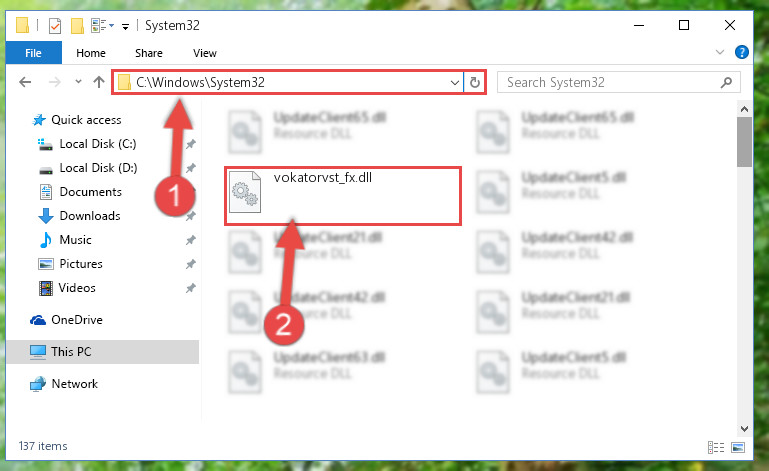This screenshot has height=471, width=769.
Task: Expand the ribbon with the chevron
Action: tap(719, 52)
